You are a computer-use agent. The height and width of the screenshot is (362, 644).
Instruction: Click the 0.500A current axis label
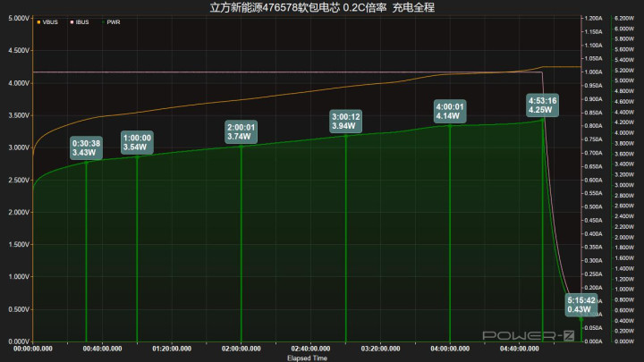coord(593,206)
